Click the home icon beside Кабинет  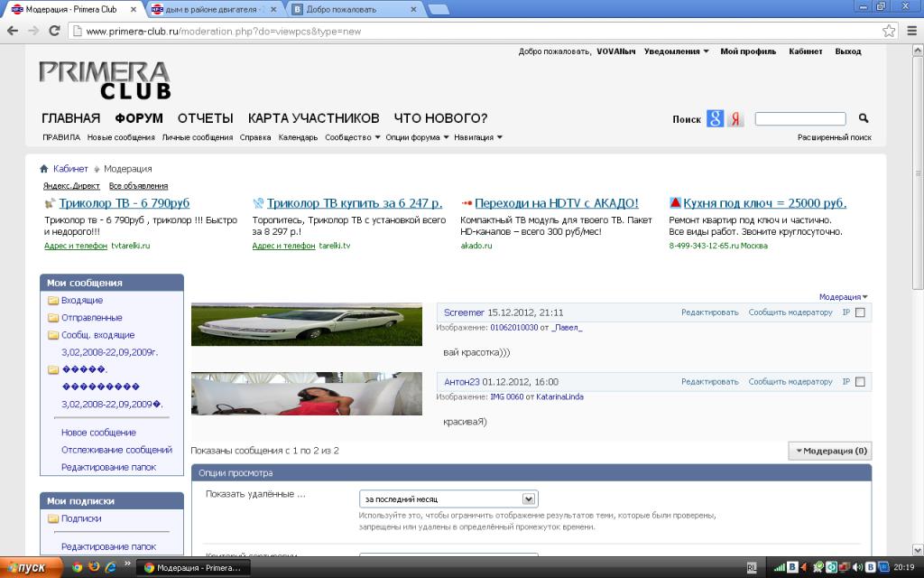pos(43,169)
